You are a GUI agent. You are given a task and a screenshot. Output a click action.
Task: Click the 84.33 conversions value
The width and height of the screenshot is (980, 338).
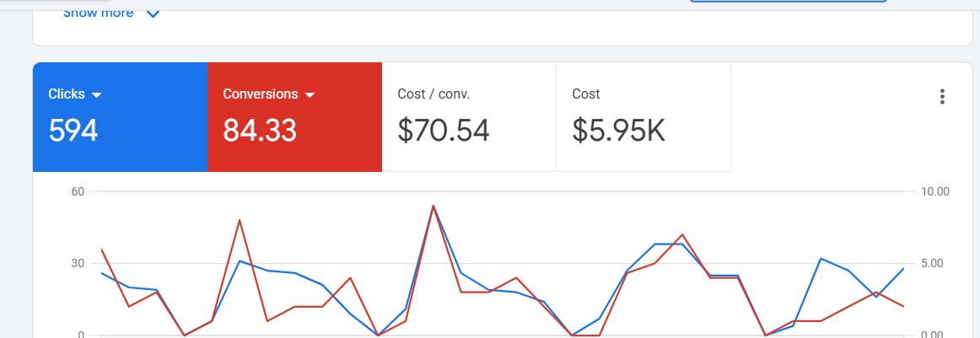[x=260, y=131]
